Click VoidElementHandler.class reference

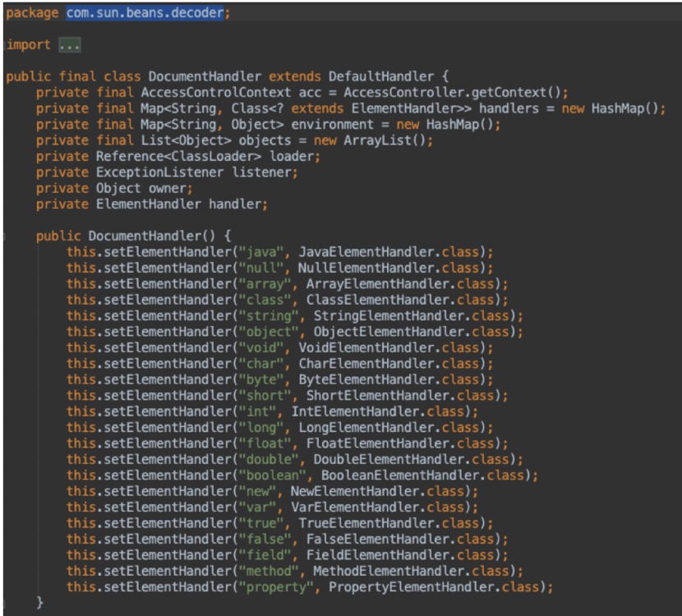click(389, 347)
